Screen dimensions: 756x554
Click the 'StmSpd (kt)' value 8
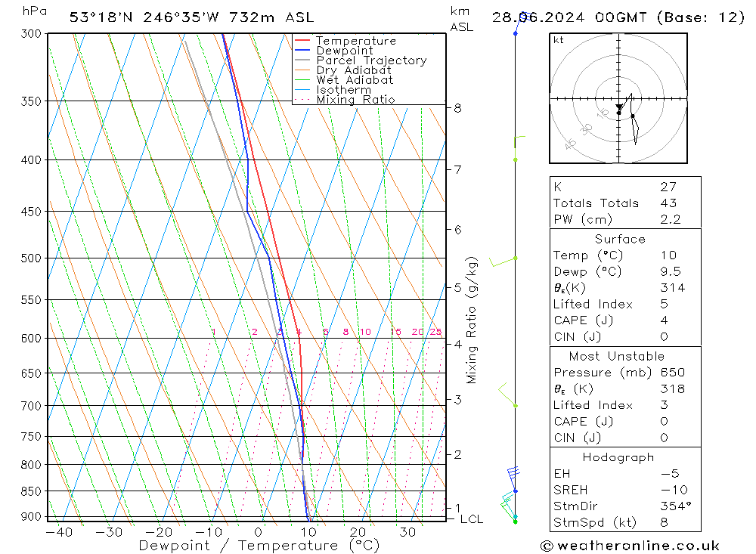[x=665, y=522]
